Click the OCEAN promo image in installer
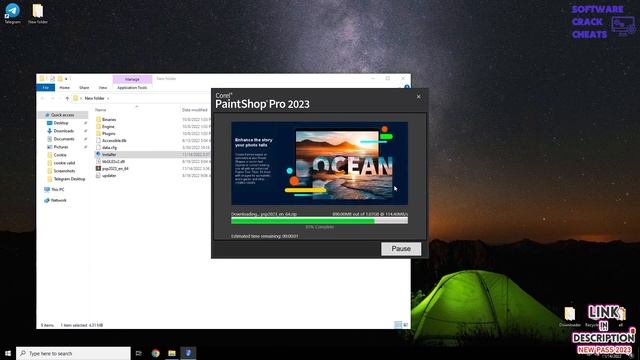The image size is (640, 360). click(x=319, y=163)
